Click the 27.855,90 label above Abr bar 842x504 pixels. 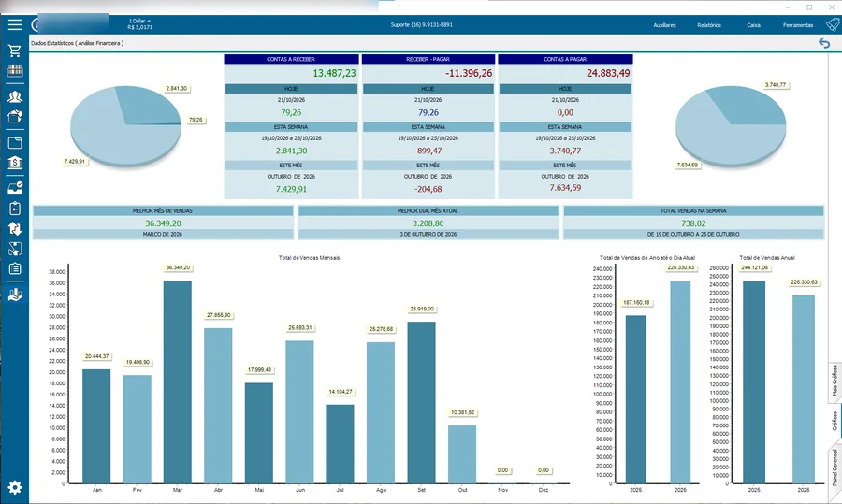pos(219,315)
